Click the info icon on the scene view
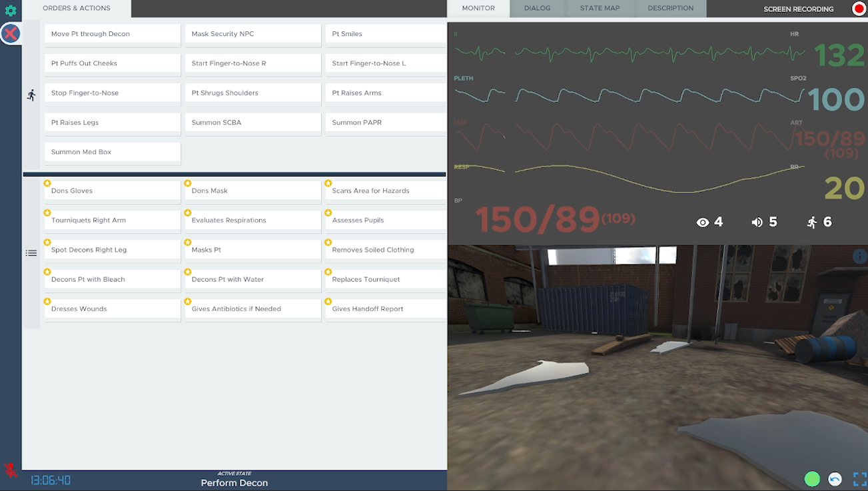868x491 pixels. tap(859, 256)
